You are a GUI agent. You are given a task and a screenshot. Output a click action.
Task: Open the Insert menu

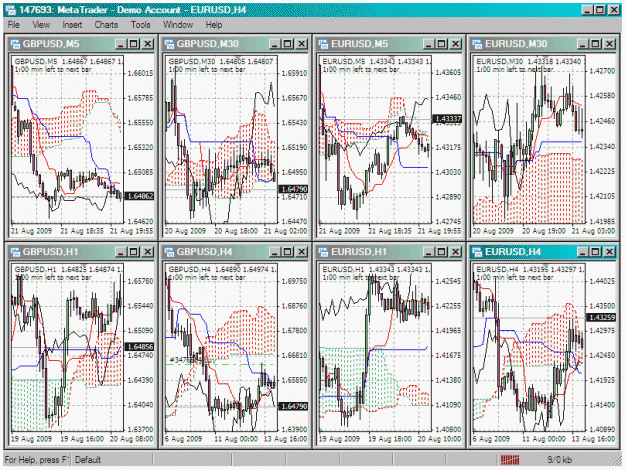pos(72,25)
